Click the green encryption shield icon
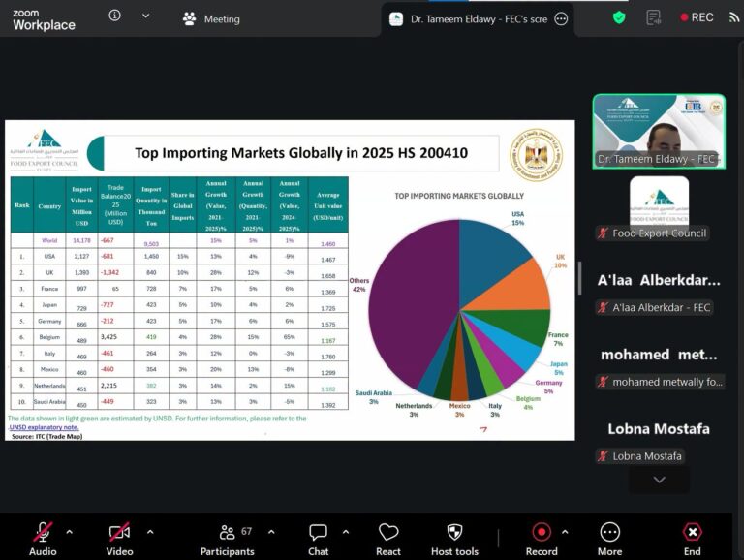The width and height of the screenshot is (744, 560). coord(619,18)
